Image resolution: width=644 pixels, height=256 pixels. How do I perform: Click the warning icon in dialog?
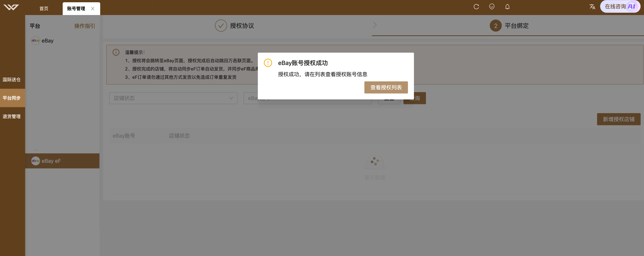[268, 63]
